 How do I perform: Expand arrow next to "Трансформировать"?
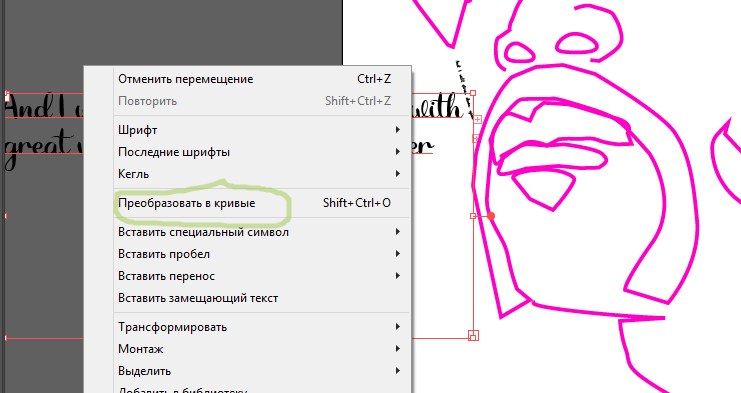tap(398, 327)
